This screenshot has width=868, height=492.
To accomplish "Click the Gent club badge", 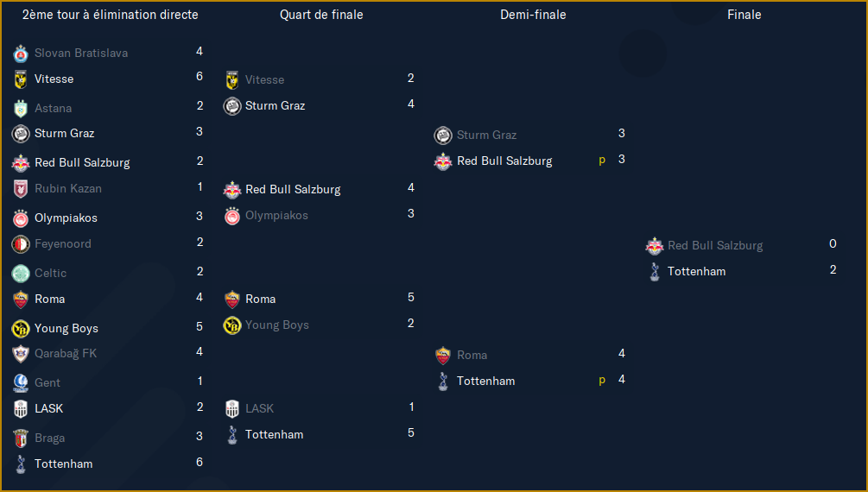I will tap(21, 383).
